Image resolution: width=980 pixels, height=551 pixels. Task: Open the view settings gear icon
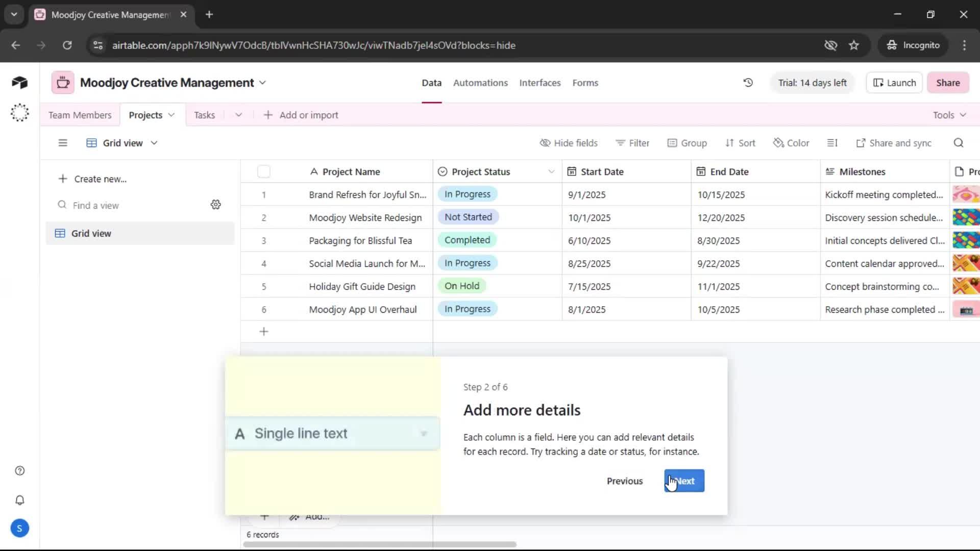(216, 205)
